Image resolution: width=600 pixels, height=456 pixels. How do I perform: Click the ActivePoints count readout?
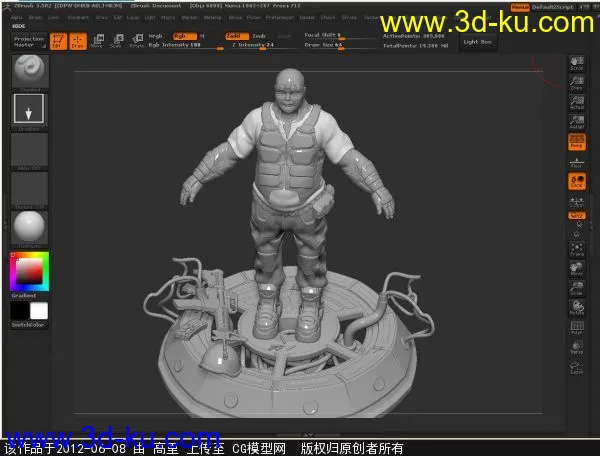click(414, 36)
